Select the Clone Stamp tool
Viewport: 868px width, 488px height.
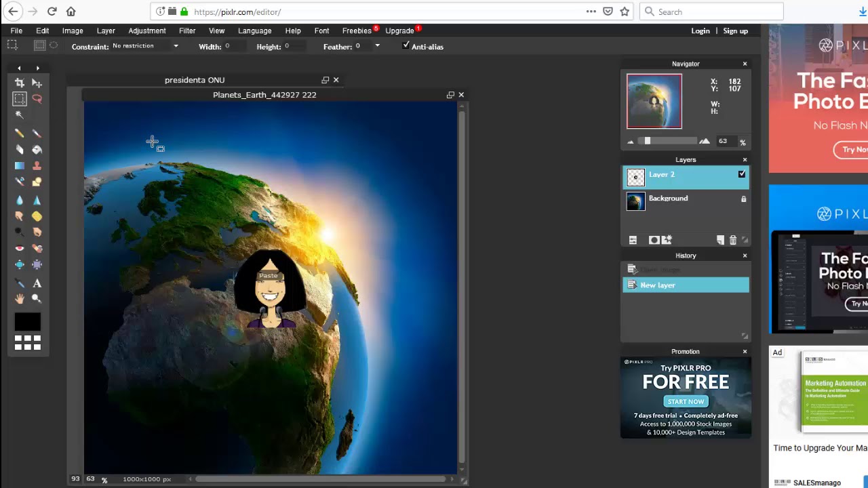coord(37,166)
